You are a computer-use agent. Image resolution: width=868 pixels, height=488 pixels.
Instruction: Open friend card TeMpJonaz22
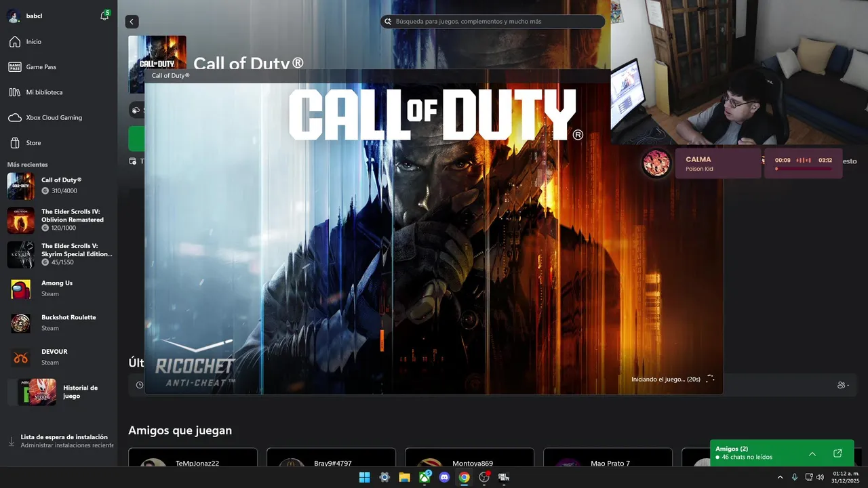(x=193, y=457)
